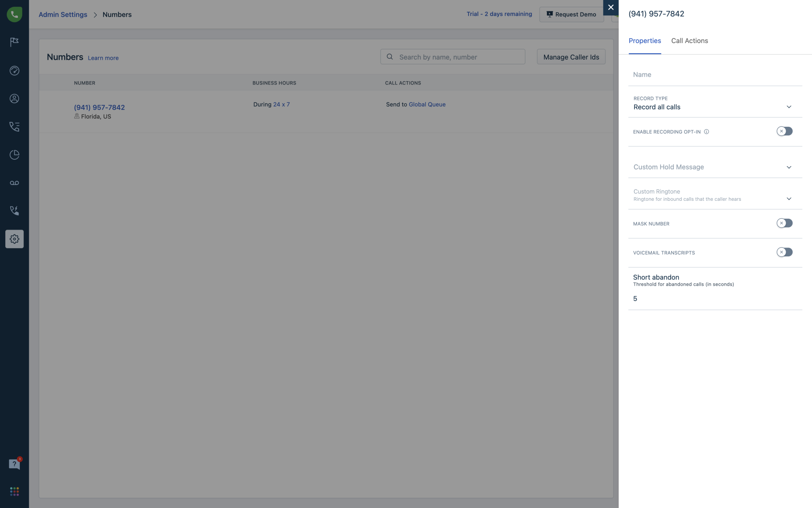Switch to the Call Actions tab
The width and height of the screenshot is (812, 508).
[689, 41]
